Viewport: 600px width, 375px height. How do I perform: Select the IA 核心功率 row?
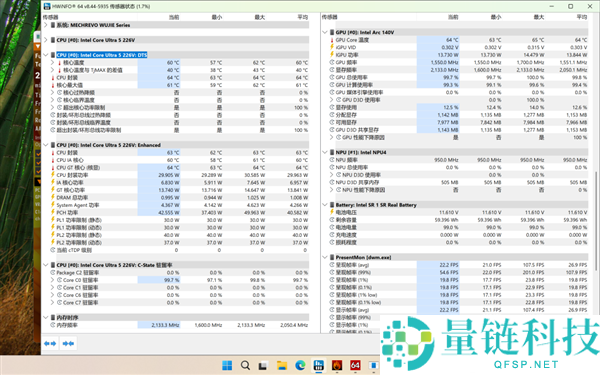click(180, 183)
